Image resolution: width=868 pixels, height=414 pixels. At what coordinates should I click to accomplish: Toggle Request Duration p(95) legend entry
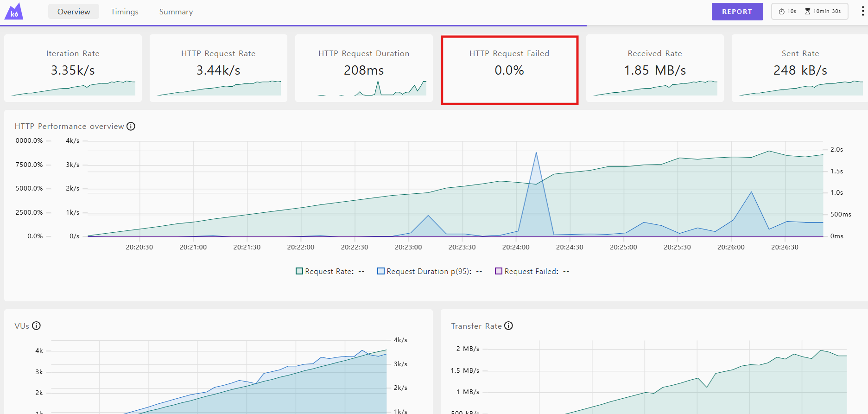point(430,271)
